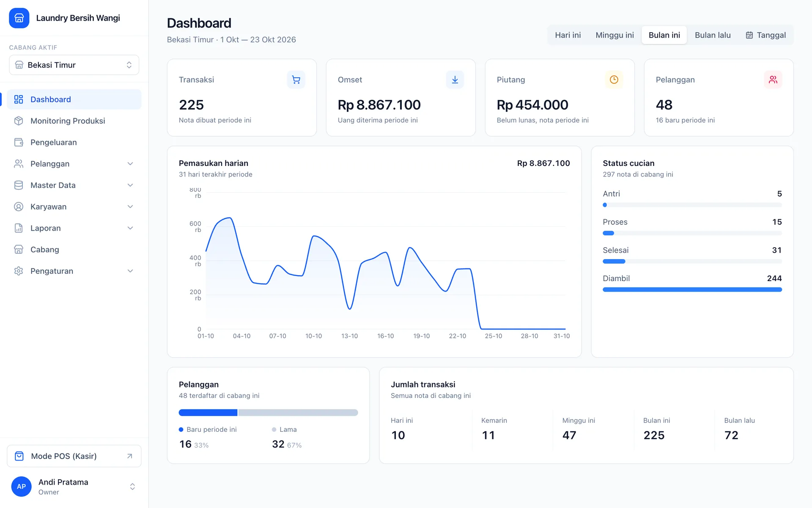This screenshot has height=508, width=812.
Task: Click the download icon on Omset card
Action: pyautogui.click(x=455, y=80)
